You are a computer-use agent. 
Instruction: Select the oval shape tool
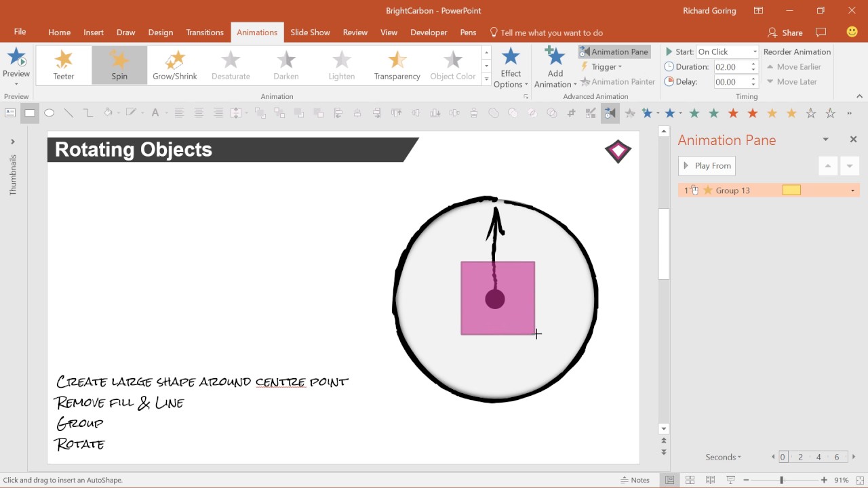pos(50,113)
